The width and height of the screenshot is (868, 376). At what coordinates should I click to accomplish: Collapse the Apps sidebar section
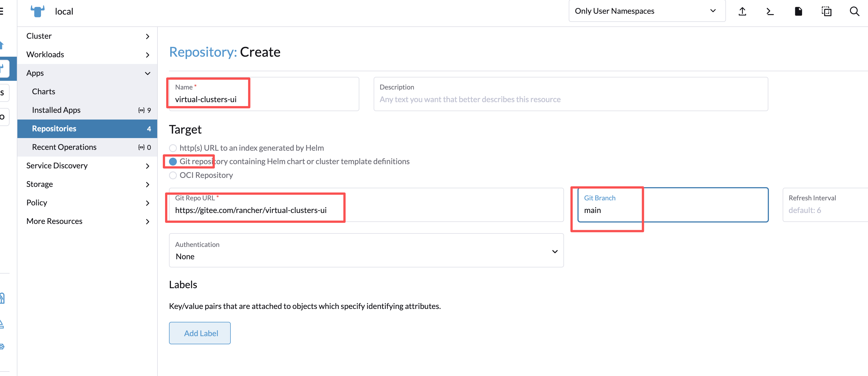point(147,73)
